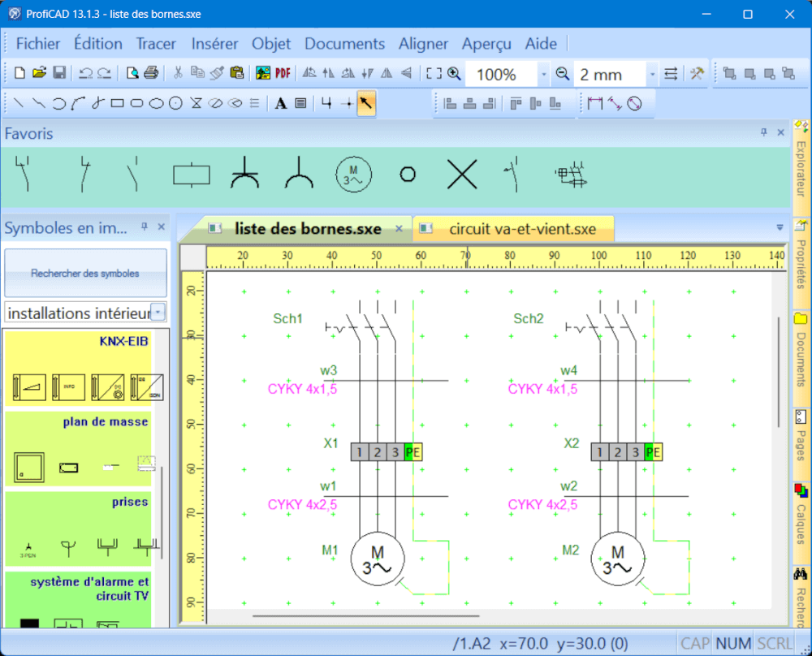Viewport: 812px width, 656px height.
Task: Open program settings with hammer and wrench icon
Action: 697,73
